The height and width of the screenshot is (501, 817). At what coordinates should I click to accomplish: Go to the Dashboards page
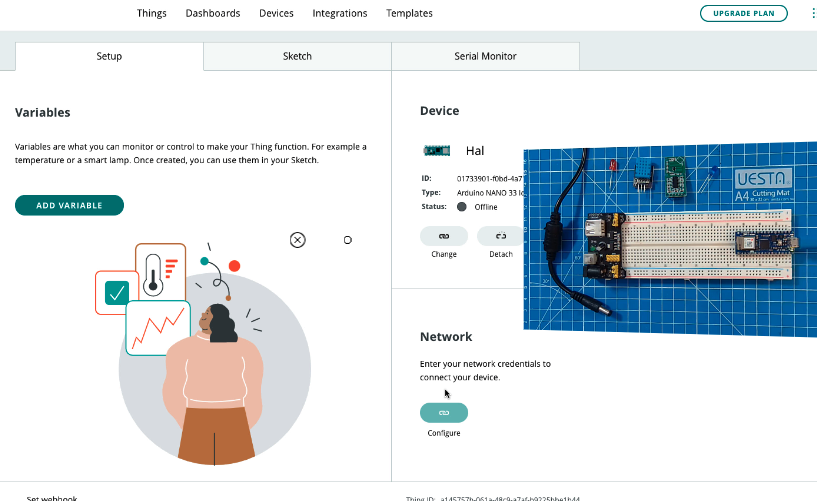click(213, 13)
